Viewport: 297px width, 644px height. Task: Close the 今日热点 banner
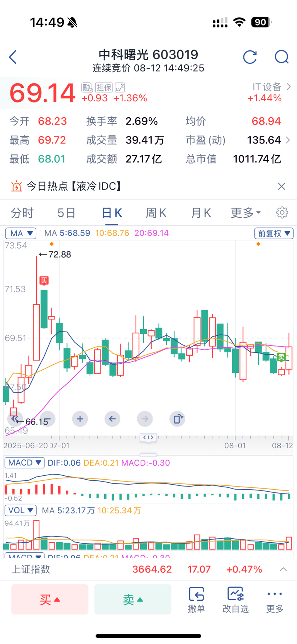point(282,186)
